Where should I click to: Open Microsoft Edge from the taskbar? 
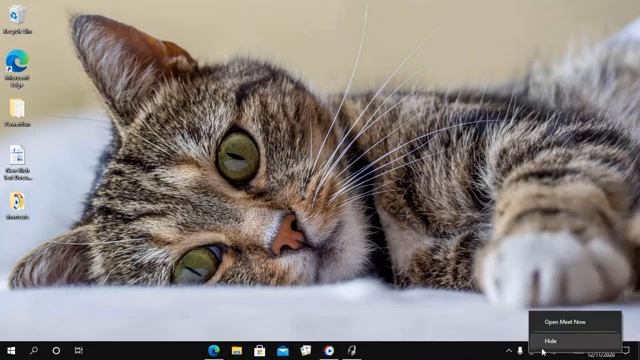click(214, 351)
